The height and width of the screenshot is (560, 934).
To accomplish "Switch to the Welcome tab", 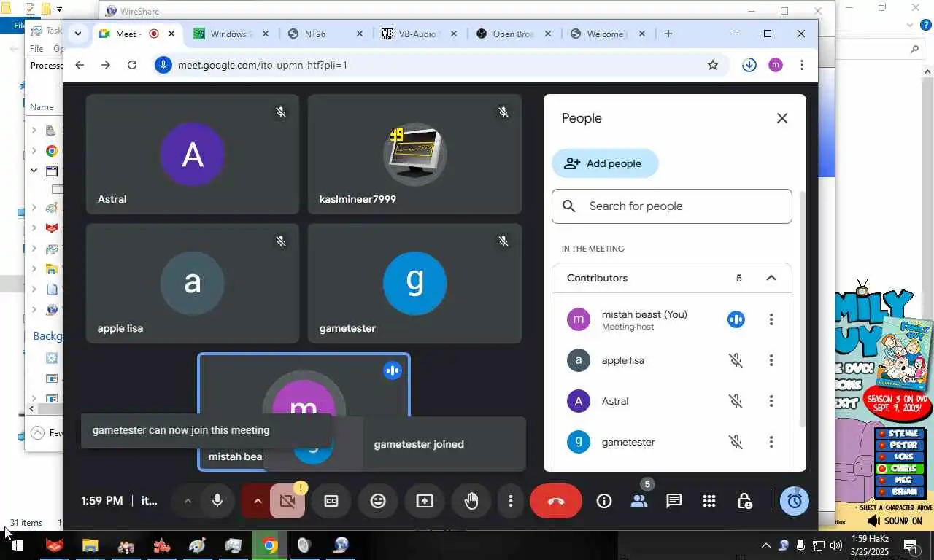I will click(607, 34).
